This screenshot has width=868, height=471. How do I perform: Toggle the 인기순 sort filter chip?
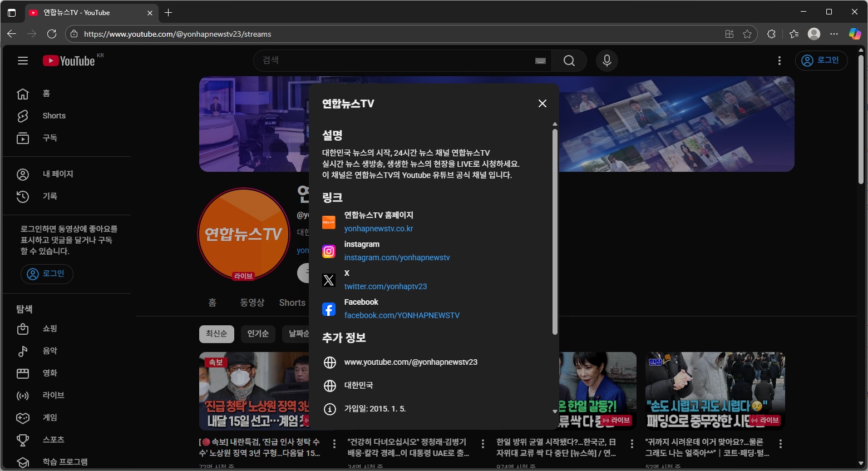point(258,334)
